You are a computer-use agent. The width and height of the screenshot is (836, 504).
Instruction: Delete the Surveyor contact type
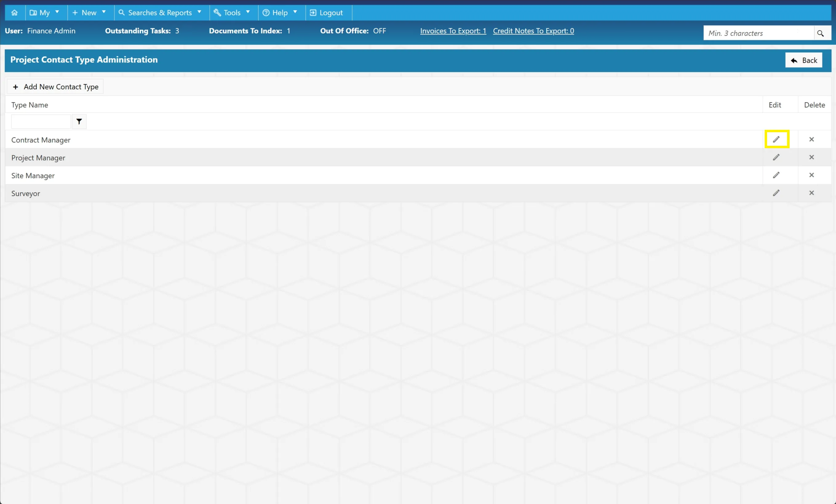[x=812, y=193]
